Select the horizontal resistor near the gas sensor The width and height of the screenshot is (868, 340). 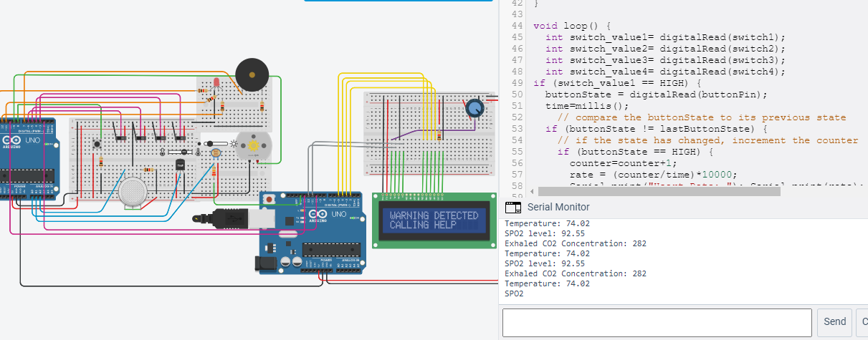(150, 170)
